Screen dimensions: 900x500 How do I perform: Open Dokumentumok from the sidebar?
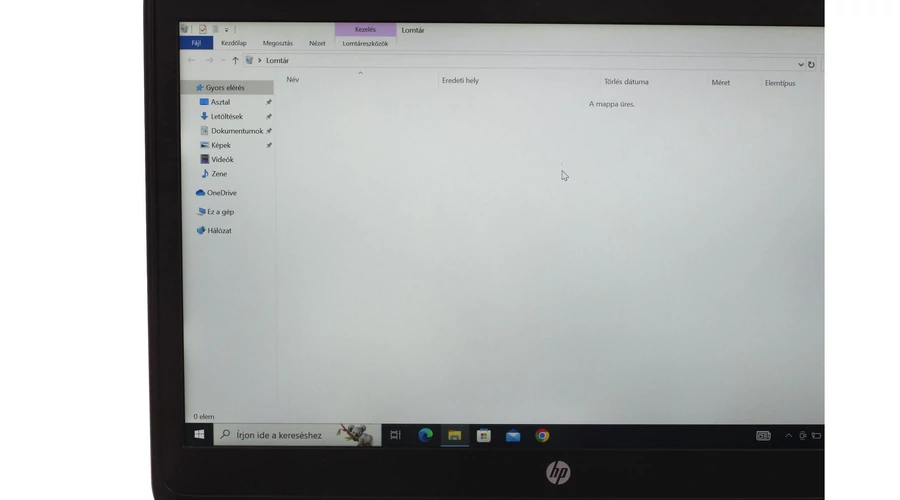[236, 131]
